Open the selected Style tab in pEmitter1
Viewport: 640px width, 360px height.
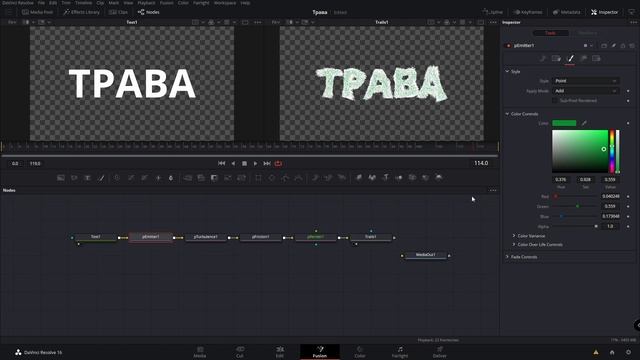pyautogui.click(x=570, y=59)
